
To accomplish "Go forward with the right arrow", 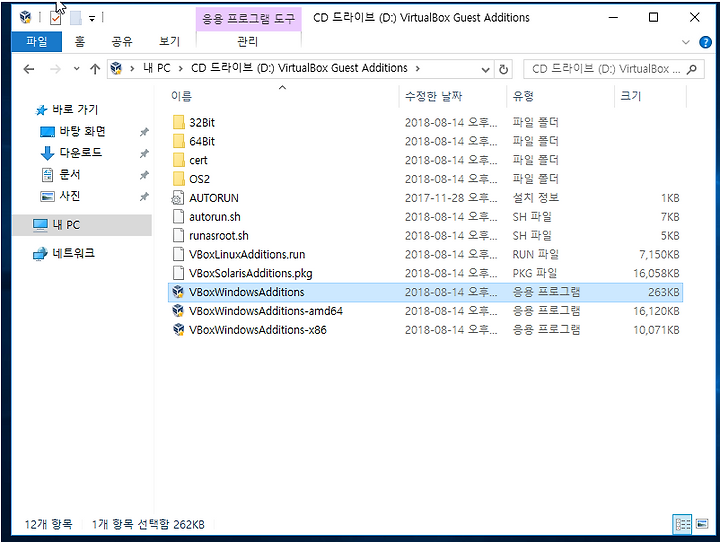I will click(55, 69).
